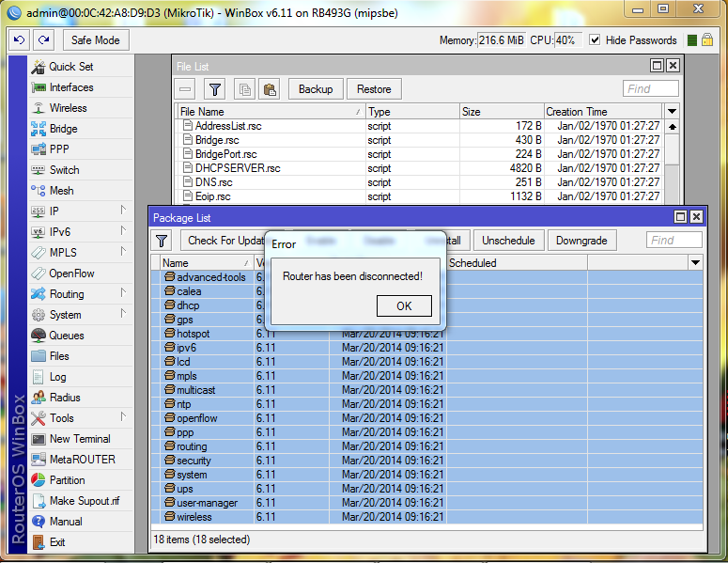Open the Switch menu
The width and height of the screenshot is (728, 563).
(x=64, y=170)
